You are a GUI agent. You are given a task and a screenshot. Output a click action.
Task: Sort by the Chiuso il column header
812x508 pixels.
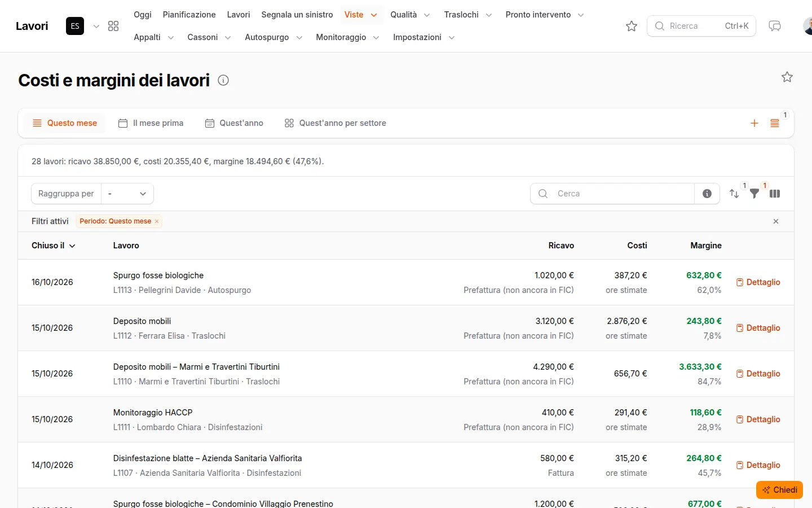pos(54,246)
